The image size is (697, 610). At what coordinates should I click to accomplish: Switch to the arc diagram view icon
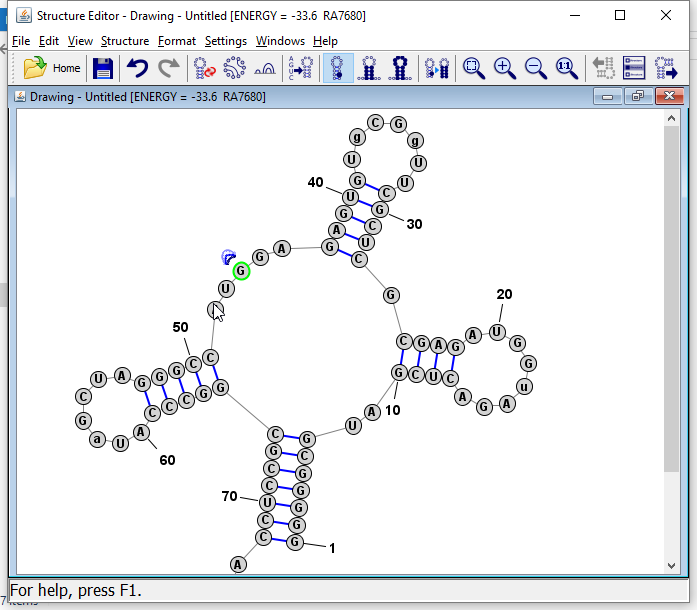[265, 69]
